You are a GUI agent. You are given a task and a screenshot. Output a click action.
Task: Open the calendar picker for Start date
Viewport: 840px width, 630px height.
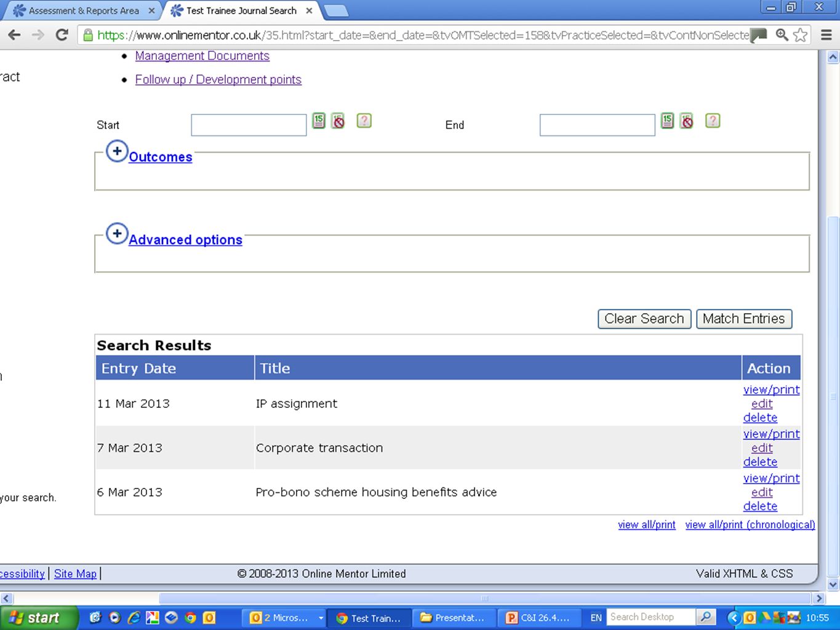click(319, 121)
